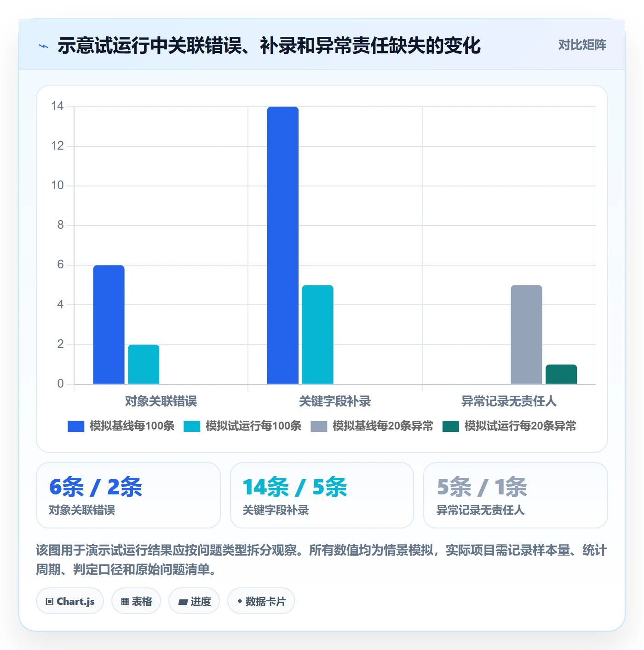This screenshot has height=650, width=644.
Task: Click the description paragraph starting 该图用于演示
Action: (x=322, y=560)
